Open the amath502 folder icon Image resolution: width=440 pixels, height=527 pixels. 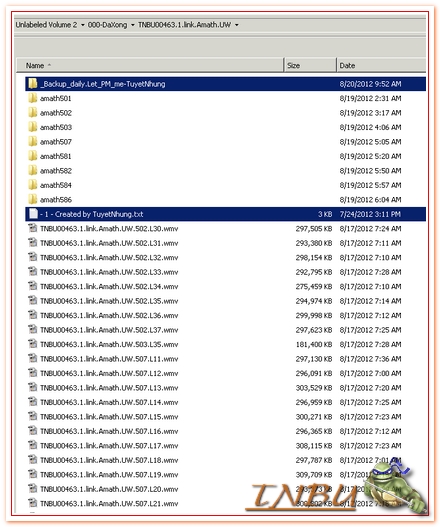pos(33,113)
